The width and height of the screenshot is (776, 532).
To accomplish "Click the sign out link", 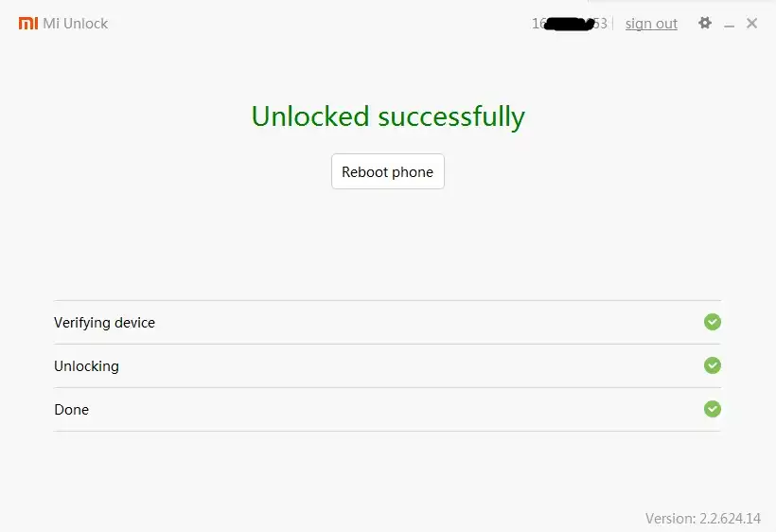I will pos(651,24).
